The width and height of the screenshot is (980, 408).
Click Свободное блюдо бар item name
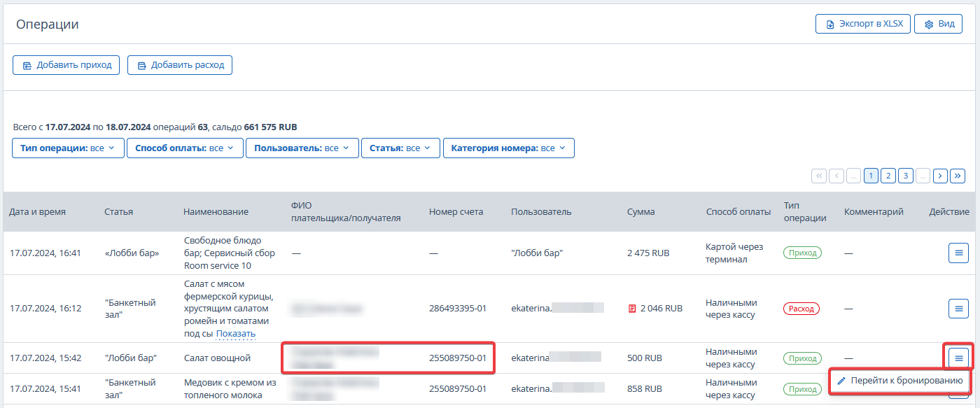[229, 253]
